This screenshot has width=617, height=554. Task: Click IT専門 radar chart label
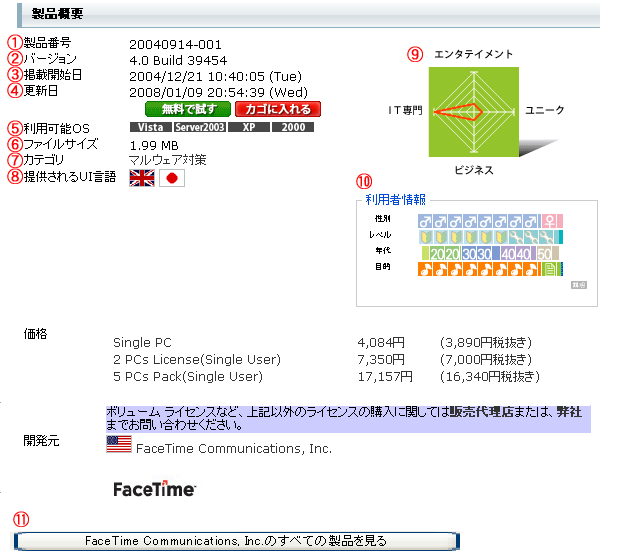(x=405, y=110)
